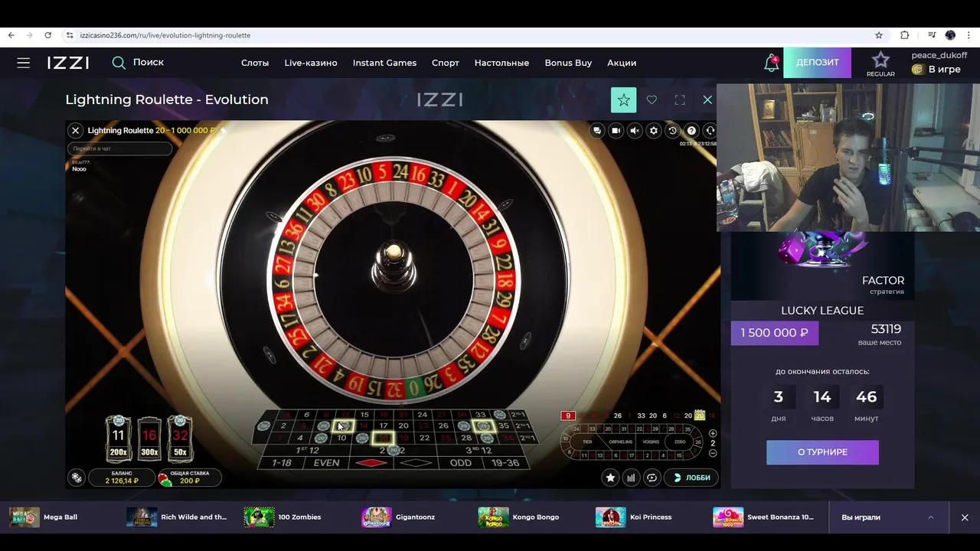Close the bottom games bar

pos(965,517)
